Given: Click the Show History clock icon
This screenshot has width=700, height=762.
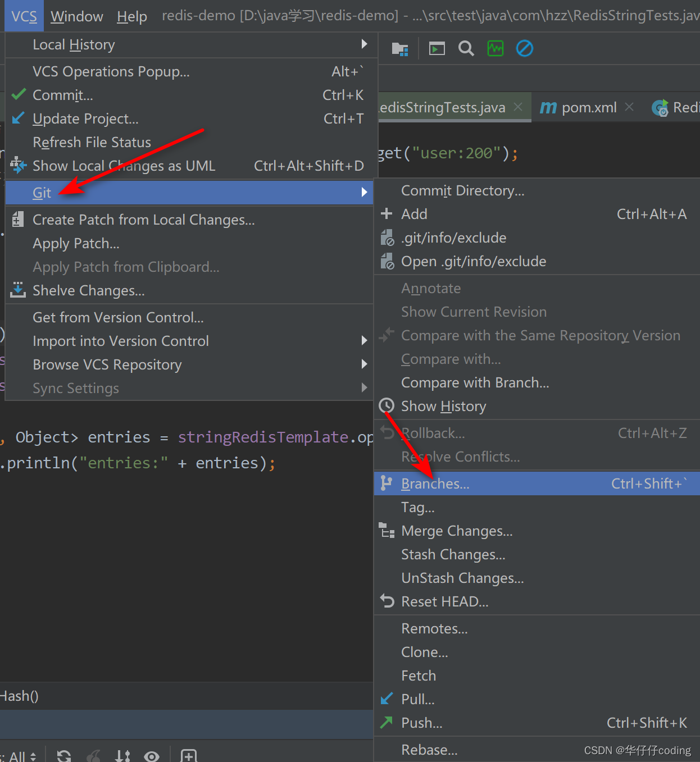Looking at the screenshot, I should point(387,405).
